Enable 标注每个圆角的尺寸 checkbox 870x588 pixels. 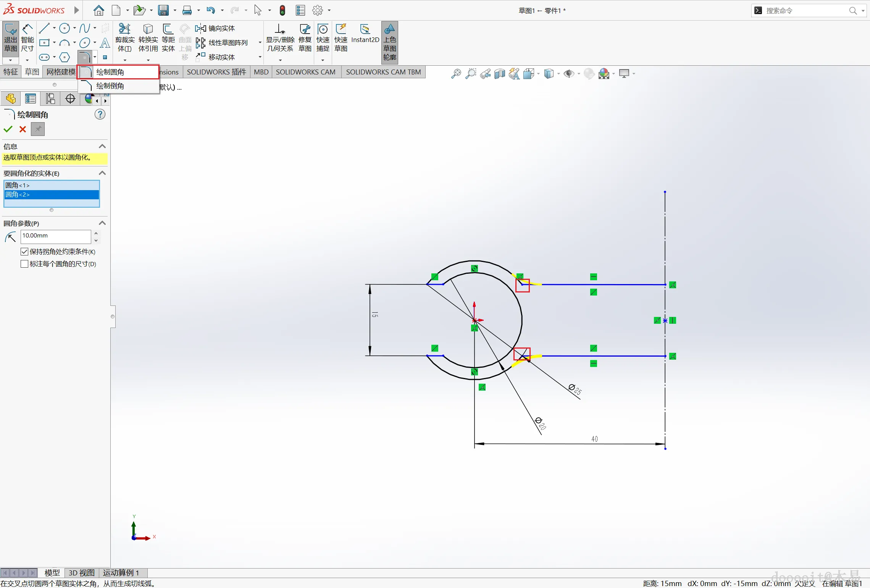point(24,264)
